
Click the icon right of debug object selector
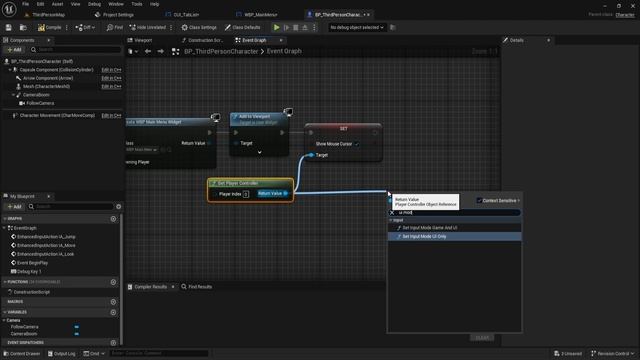click(x=393, y=27)
